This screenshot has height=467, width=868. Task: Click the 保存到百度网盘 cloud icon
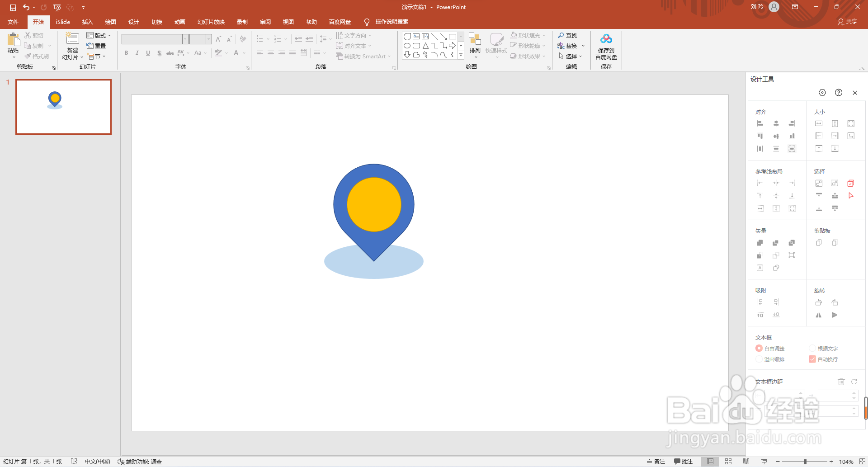(x=606, y=39)
